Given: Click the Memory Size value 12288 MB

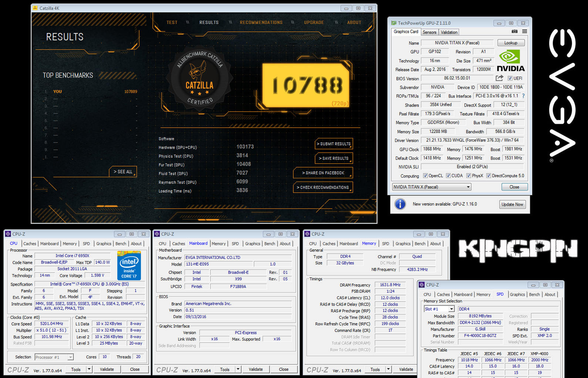Looking at the screenshot, I should [438, 131].
